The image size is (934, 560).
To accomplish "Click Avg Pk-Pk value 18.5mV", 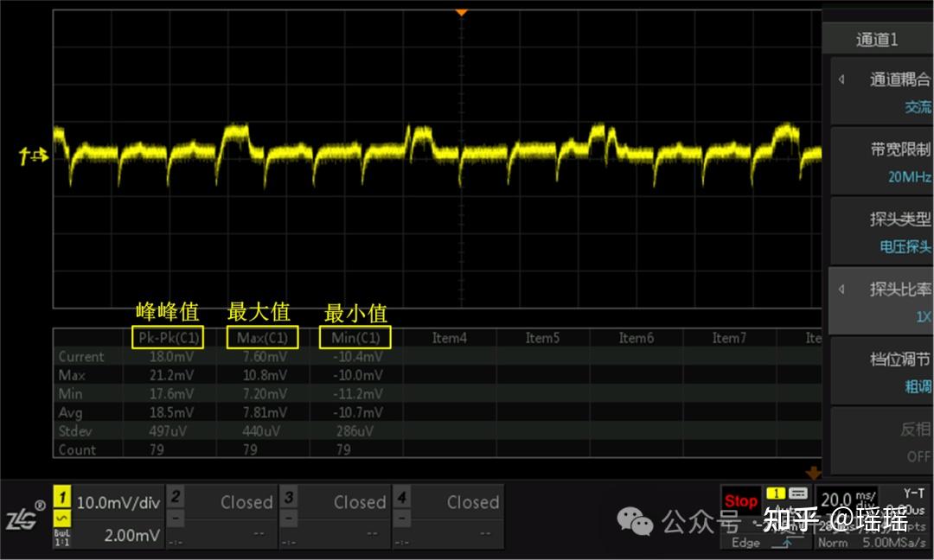I will pyautogui.click(x=171, y=412).
